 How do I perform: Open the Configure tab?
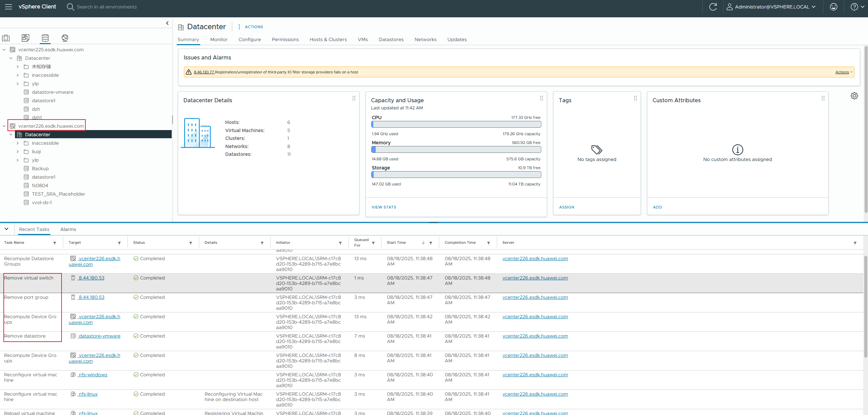[x=250, y=39]
